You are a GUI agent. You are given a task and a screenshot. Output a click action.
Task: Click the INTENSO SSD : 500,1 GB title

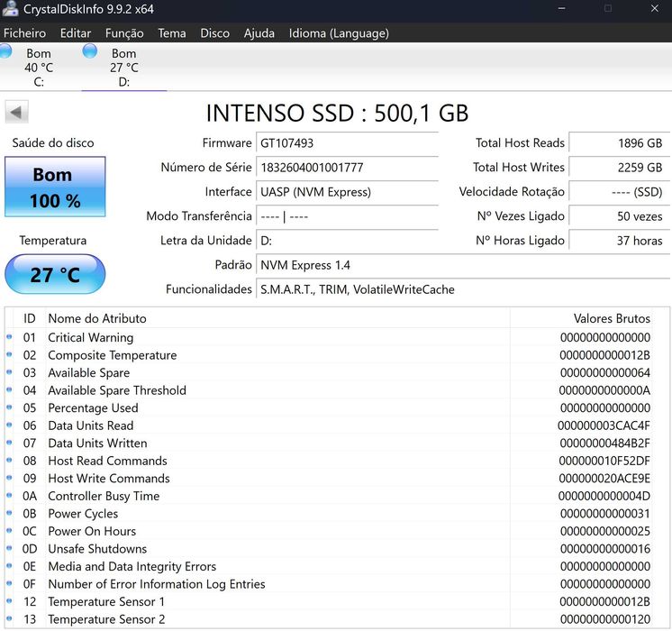337,114
